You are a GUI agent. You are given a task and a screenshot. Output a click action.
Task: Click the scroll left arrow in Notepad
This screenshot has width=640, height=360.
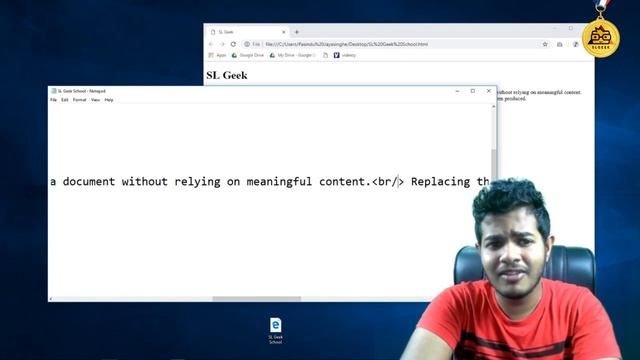(x=51, y=299)
